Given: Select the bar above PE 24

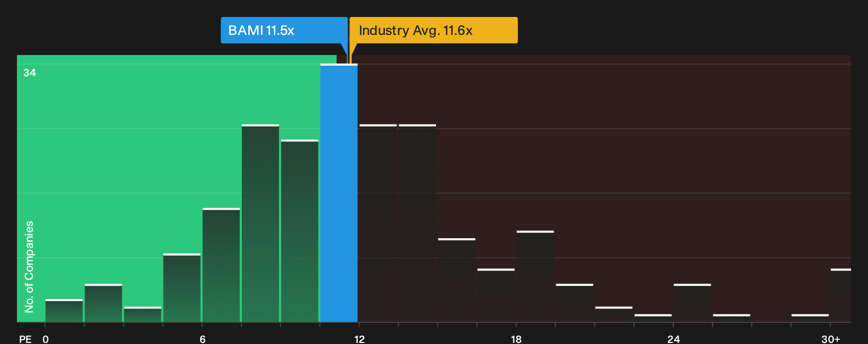Looking at the screenshot, I should (x=692, y=303).
